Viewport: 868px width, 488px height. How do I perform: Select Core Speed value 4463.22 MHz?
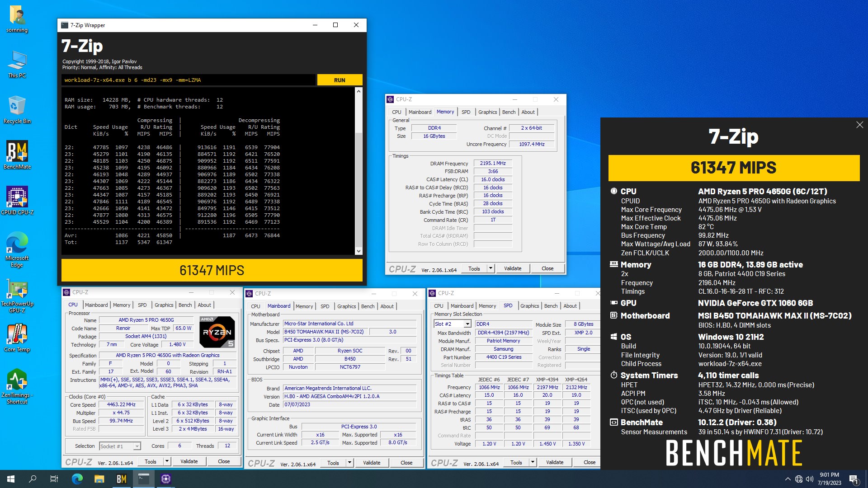tap(121, 405)
